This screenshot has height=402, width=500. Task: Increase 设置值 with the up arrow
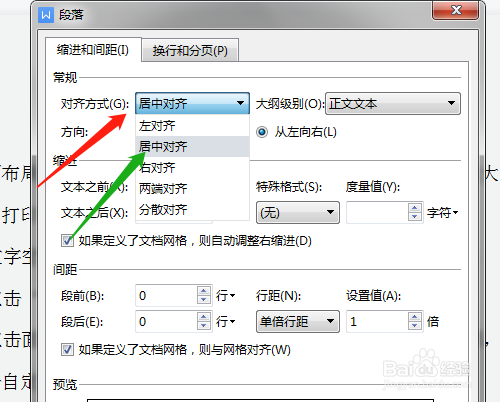[414, 317]
